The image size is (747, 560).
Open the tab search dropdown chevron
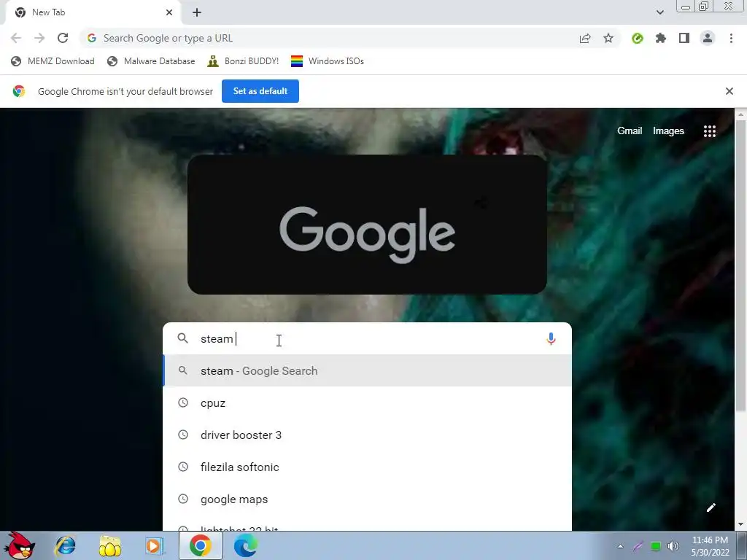pos(659,12)
